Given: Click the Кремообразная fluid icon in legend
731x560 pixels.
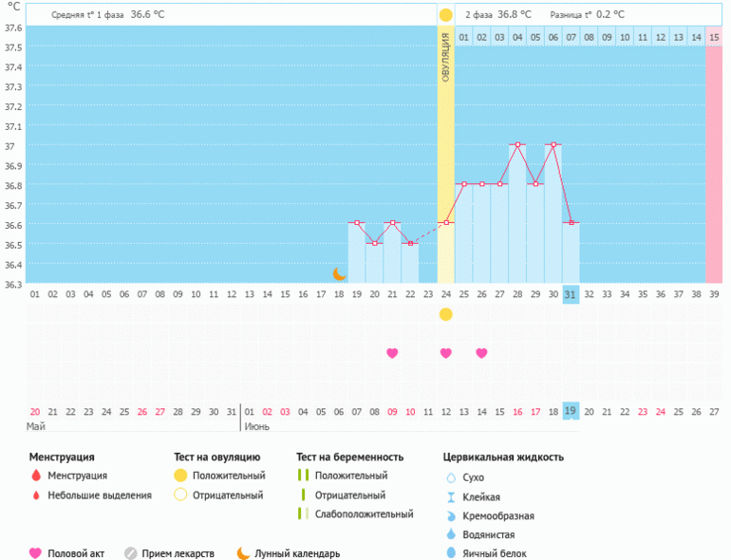Looking at the screenshot, I should coord(451,516).
